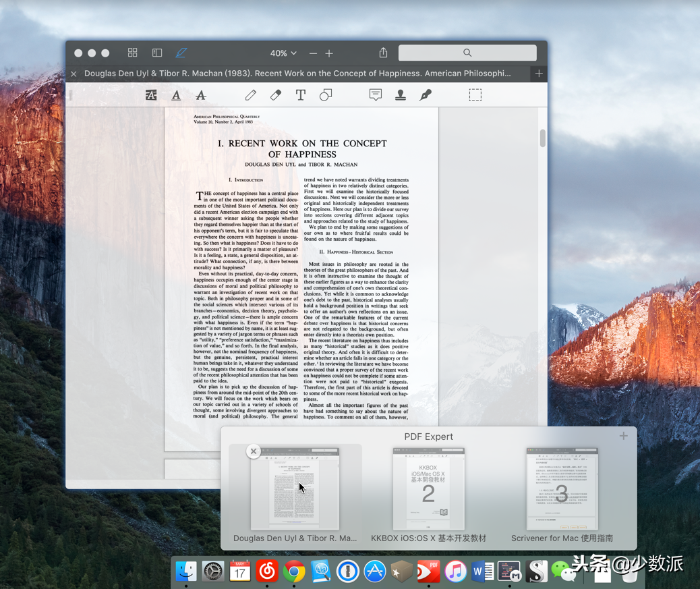Viewport: 700px width, 589px height.
Task: Zoom in with the plus button
Action: 329,53
